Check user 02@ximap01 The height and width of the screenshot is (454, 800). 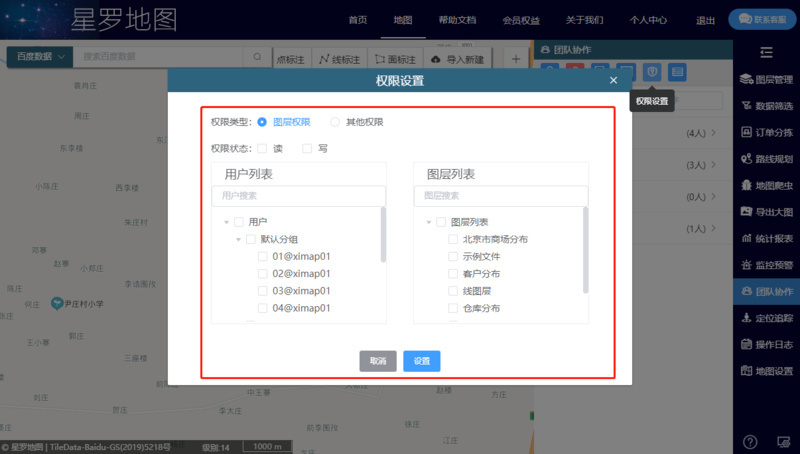coord(263,274)
